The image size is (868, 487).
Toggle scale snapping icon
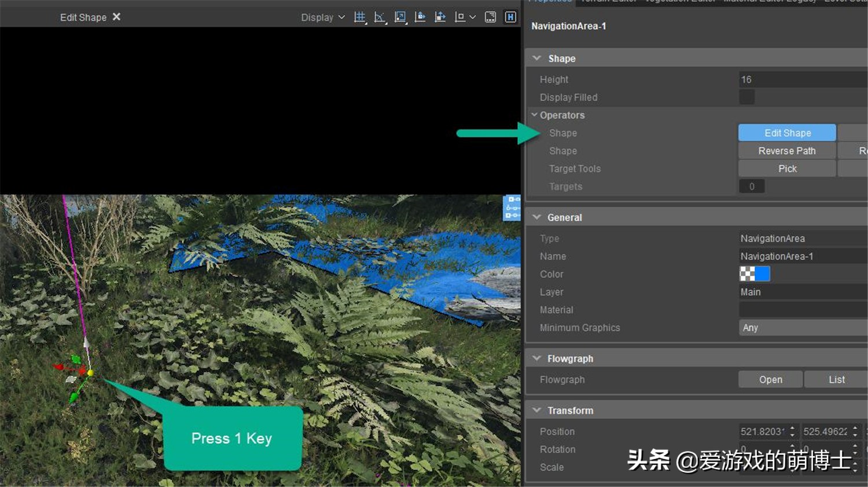point(400,17)
